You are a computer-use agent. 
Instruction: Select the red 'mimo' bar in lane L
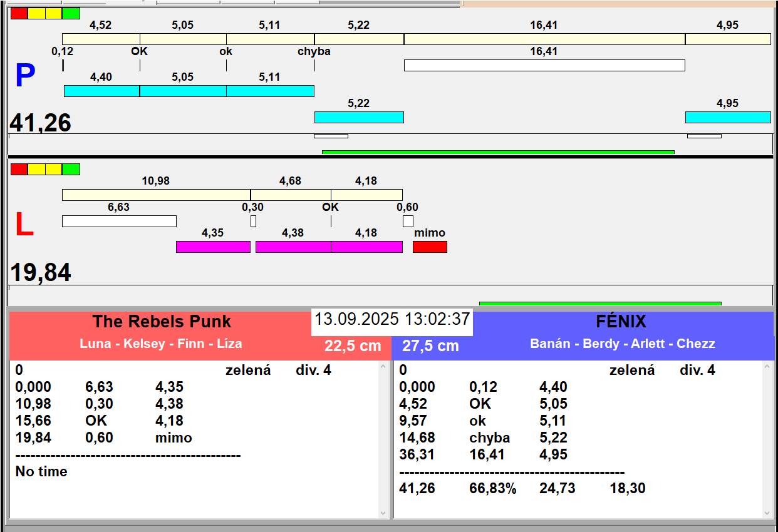[430, 247]
